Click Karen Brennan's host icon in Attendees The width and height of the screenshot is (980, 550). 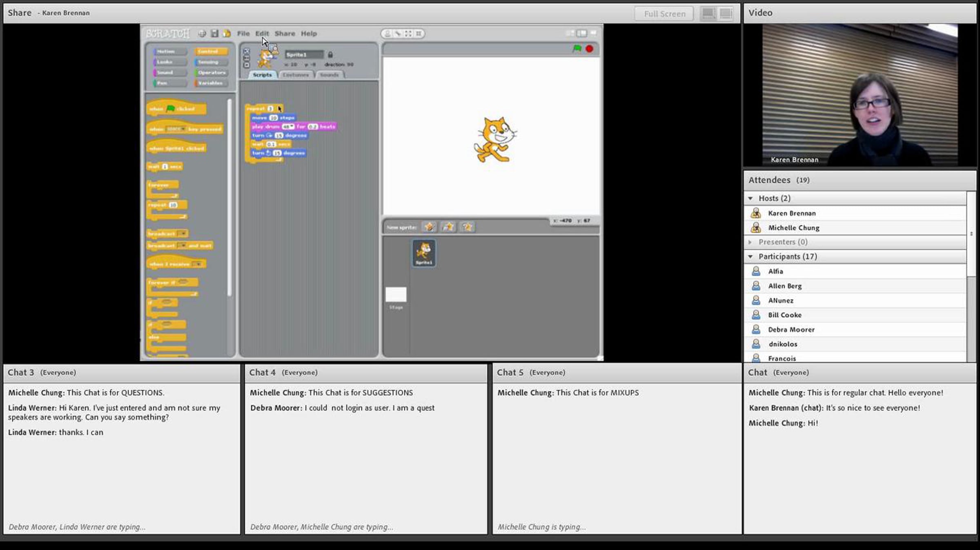coord(756,213)
